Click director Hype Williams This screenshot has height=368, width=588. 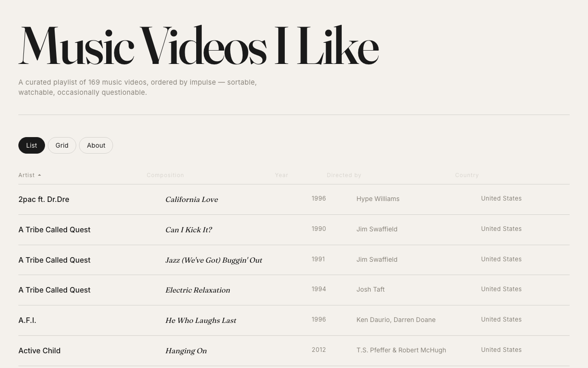tap(378, 199)
